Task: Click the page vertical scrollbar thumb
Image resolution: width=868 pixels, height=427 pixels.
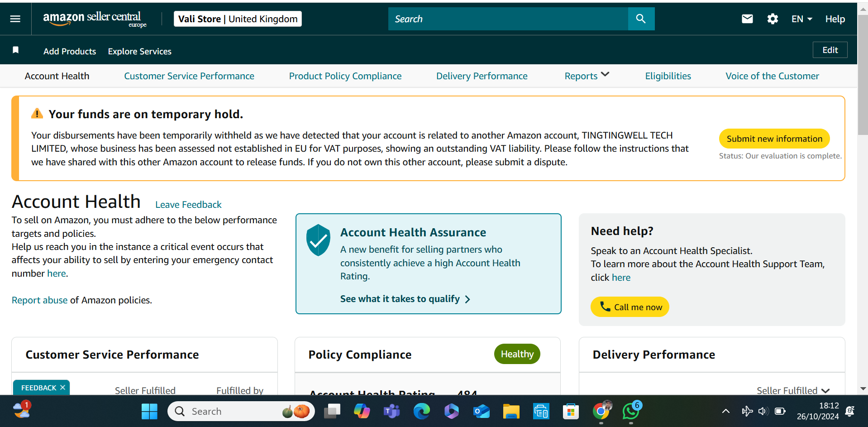Action: pos(863,75)
